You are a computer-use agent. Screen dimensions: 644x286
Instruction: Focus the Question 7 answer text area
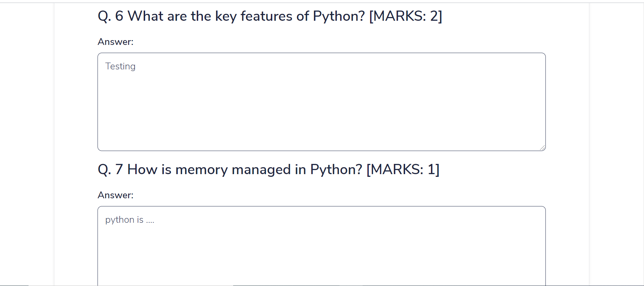click(x=321, y=252)
